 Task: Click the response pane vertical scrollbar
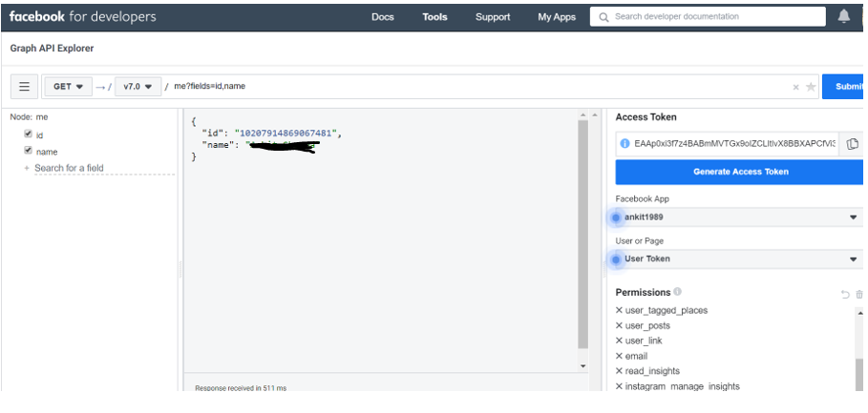(x=582, y=235)
